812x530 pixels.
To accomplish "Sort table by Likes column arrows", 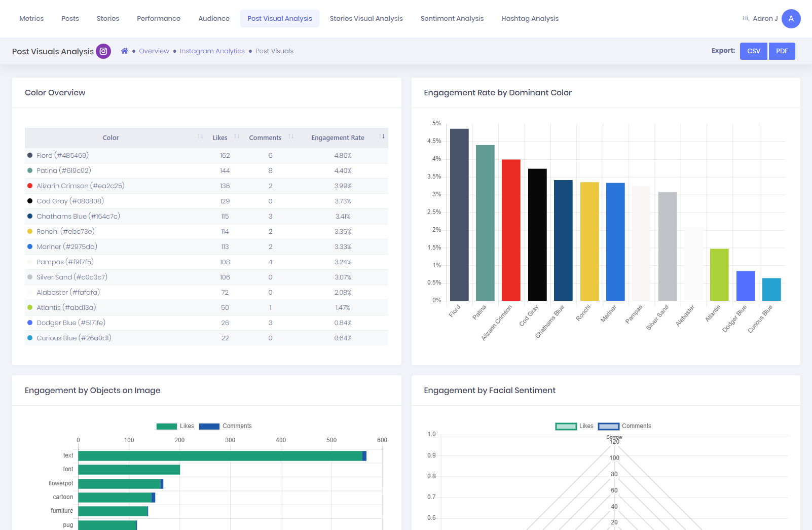I will coord(237,136).
